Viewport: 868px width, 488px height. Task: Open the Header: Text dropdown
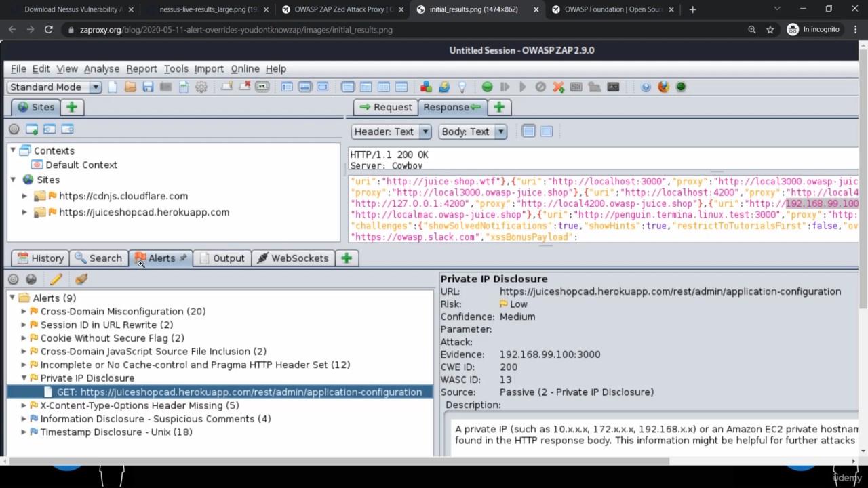[x=391, y=131]
